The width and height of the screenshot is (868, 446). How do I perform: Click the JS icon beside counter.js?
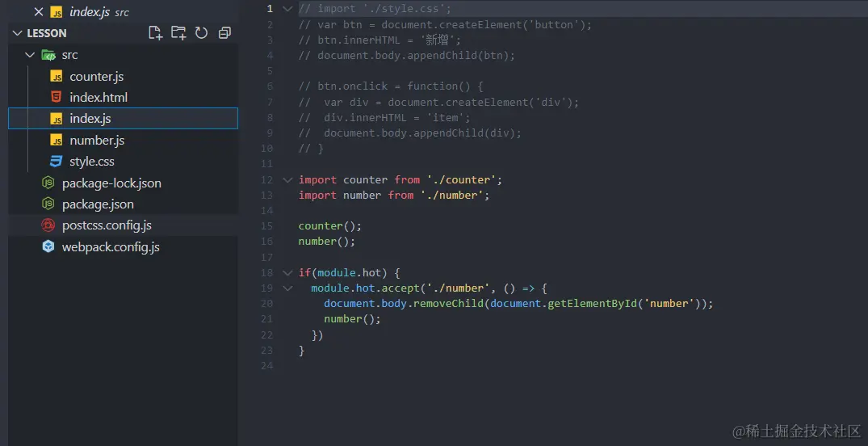tap(56, 77)
